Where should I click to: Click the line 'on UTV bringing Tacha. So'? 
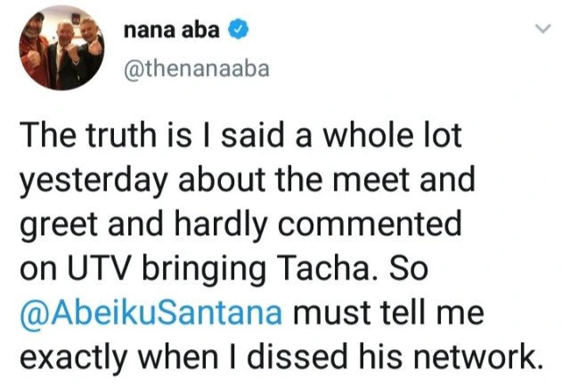tap(224, 269)
